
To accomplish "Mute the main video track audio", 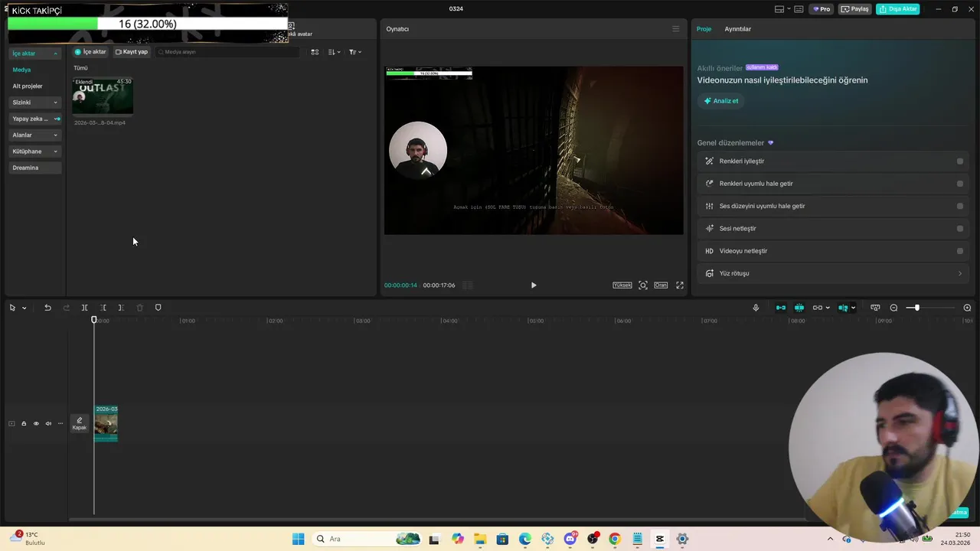I will (x=48, y=423).
